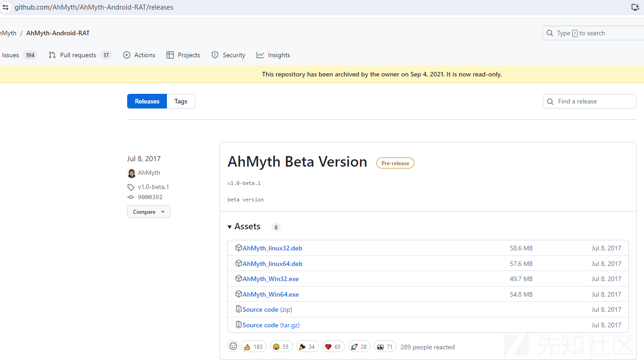Toggle the hooray reaction 34
This screenshot has width=644, height=363.
[307, 347]
